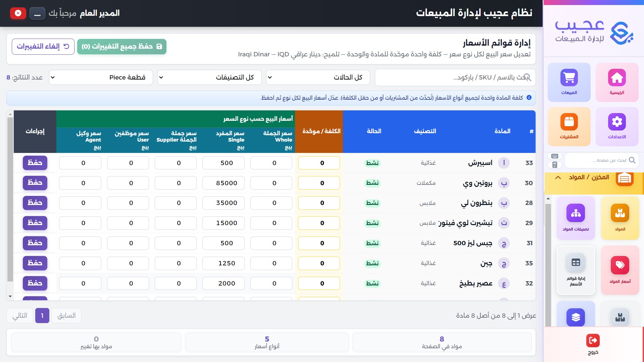Click Single price field 2000 for عصير بطيخ
This screenshot has width=644, height=362.
point(224,283)
